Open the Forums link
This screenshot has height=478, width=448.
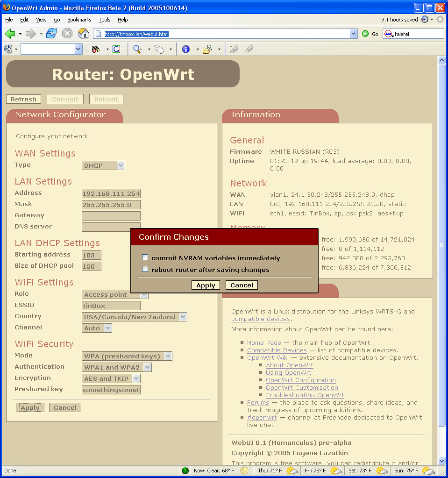pyautogui.click(x=258, y=402)
